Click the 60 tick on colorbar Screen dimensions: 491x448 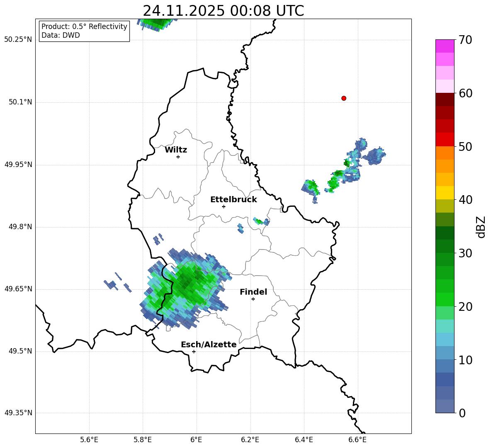tap(465, 93)
